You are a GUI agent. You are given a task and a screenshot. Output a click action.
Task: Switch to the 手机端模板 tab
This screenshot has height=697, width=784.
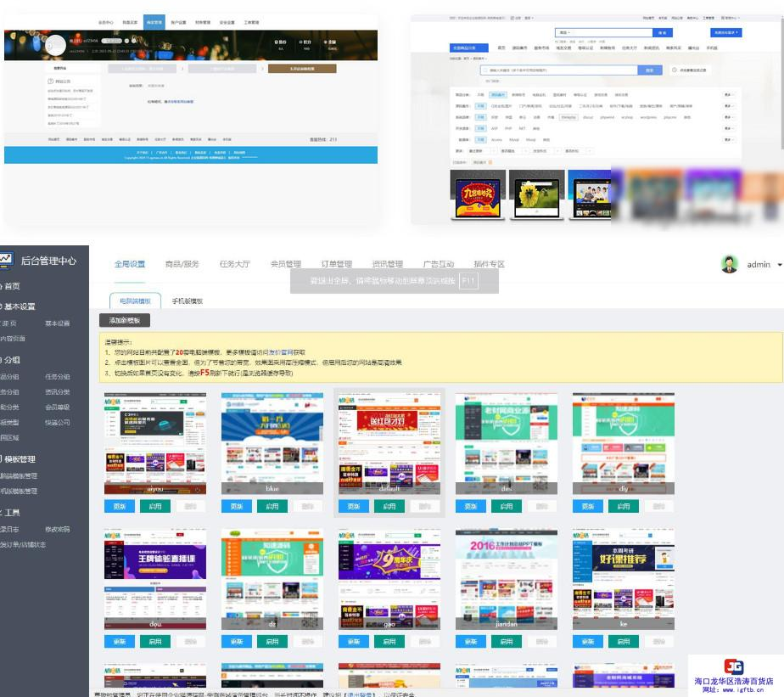pos(188,301)
